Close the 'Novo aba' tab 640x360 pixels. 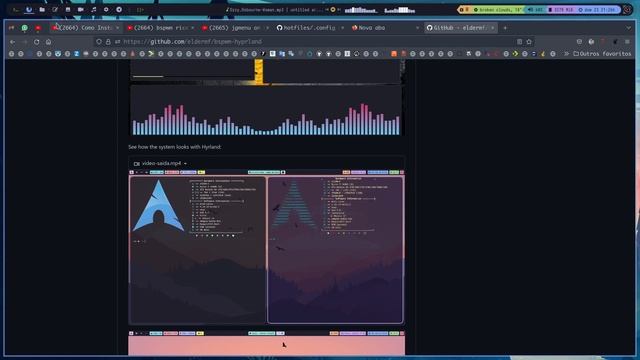[417, 28]
